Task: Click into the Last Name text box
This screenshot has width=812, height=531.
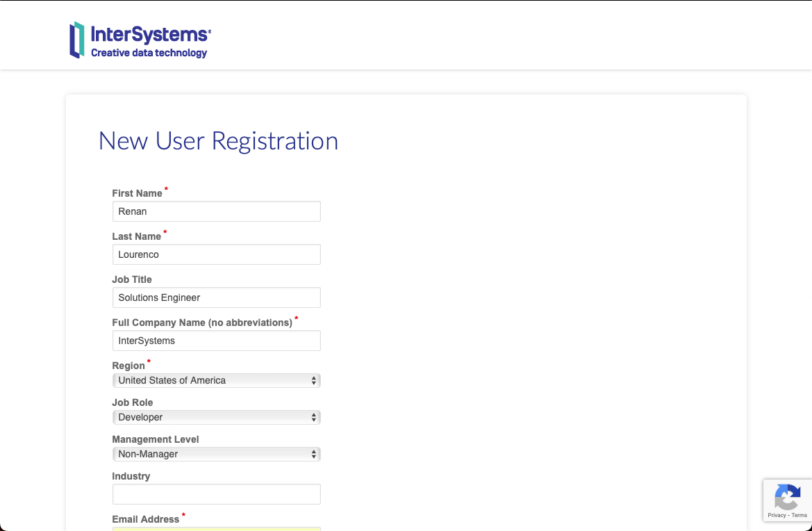Action: [216, 254]
